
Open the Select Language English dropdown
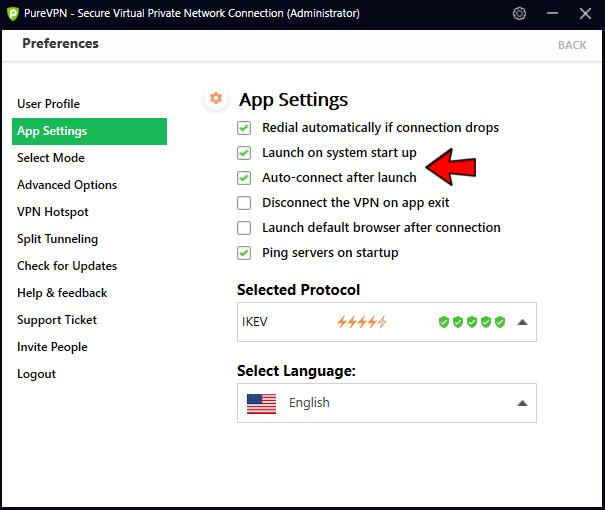387,403
